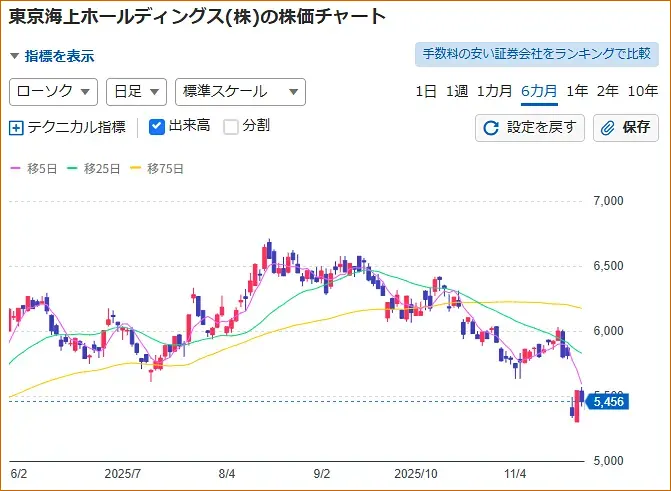This screenshot has width=671, height=491.
Task: Click the paperclip save icon
Action: click(609, 127)
